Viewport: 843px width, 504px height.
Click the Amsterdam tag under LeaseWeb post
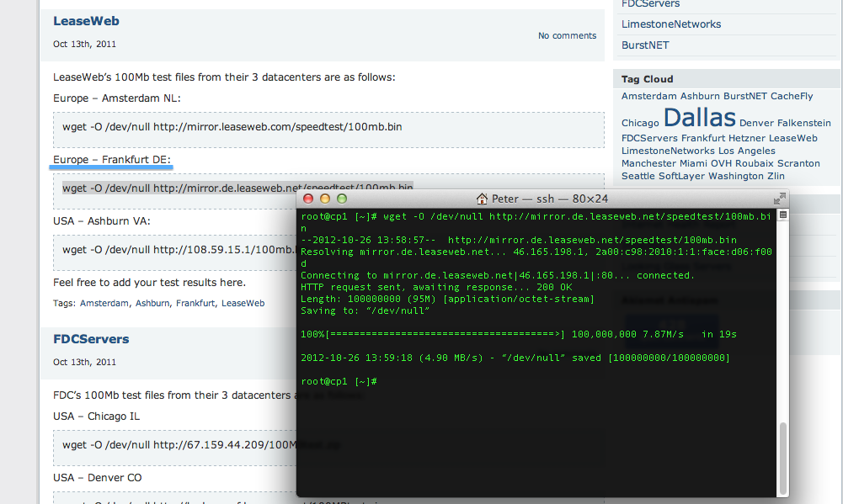tap(104, 303)
